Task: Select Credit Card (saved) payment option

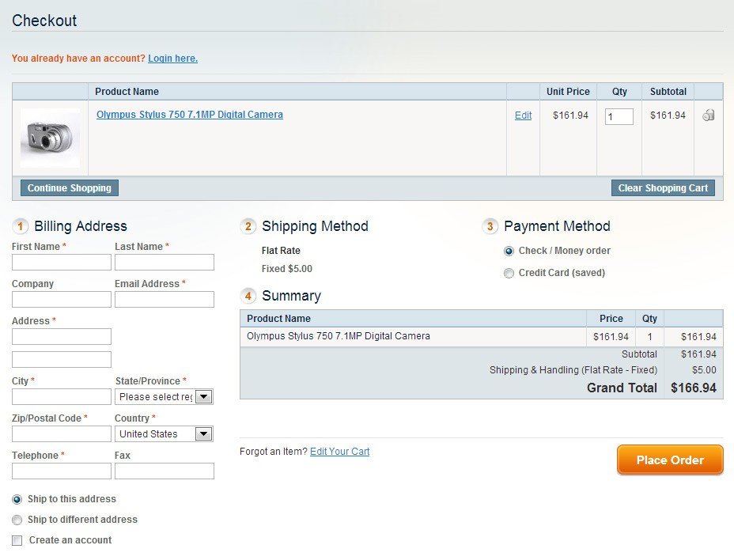Action: point(509,273)
